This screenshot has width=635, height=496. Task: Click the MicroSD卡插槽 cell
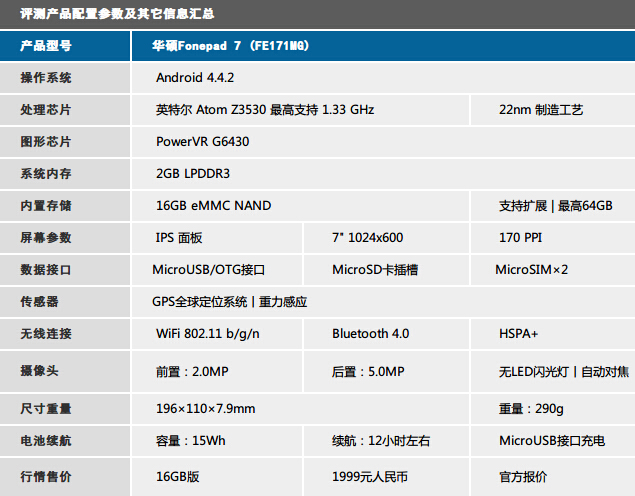(386, 270)
